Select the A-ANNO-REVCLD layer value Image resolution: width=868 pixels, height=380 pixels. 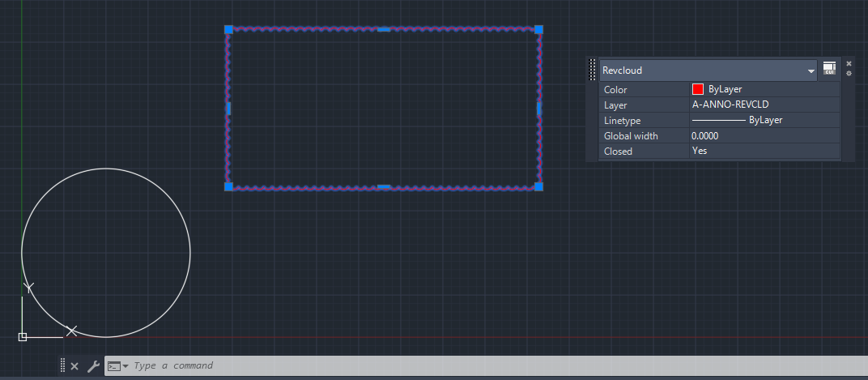coord(730,105)
